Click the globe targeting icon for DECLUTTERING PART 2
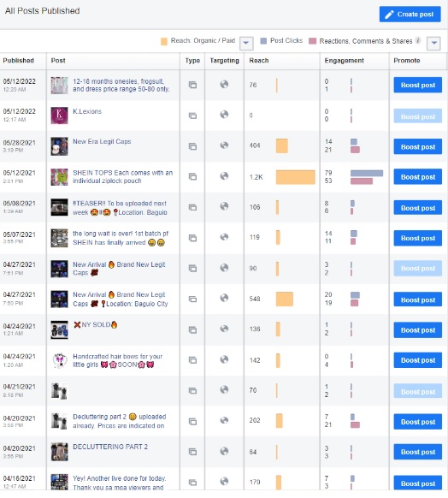Image resolution: width=448 pixels, height=498 pixels. (x=224, y=451)
